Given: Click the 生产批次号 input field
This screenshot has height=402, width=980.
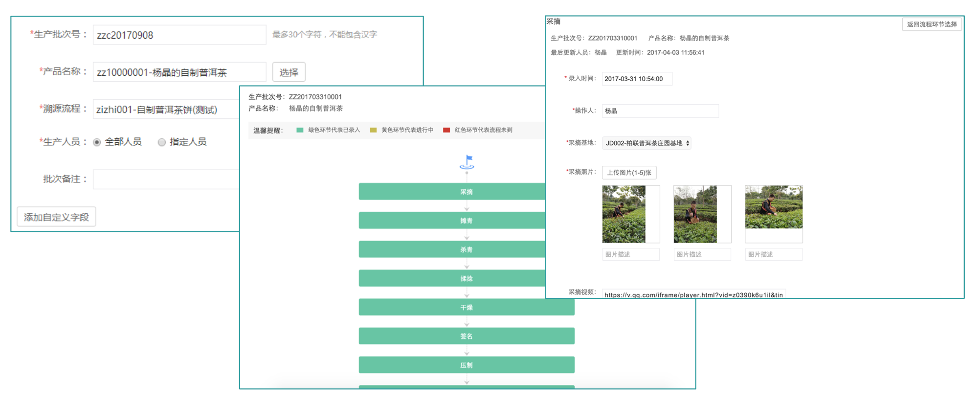Looking at the screenshot, I should click(179, 35).
